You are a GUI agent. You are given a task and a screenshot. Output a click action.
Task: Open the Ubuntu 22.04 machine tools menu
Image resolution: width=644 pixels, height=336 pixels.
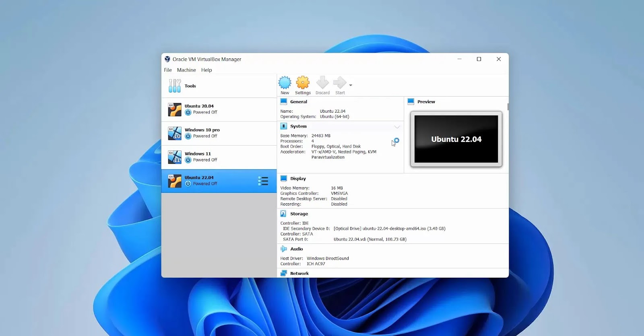[263, 181]
